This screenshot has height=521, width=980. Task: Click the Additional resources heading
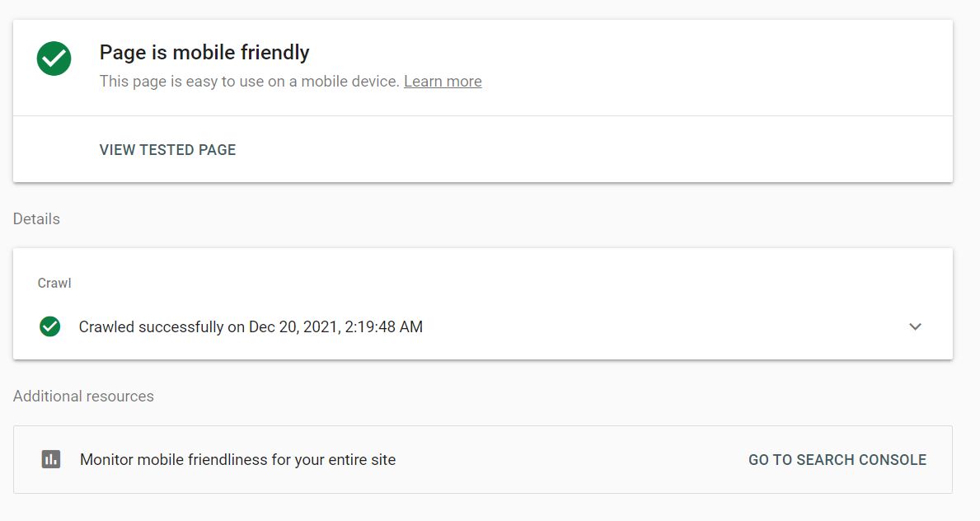[x=83, y=396]
